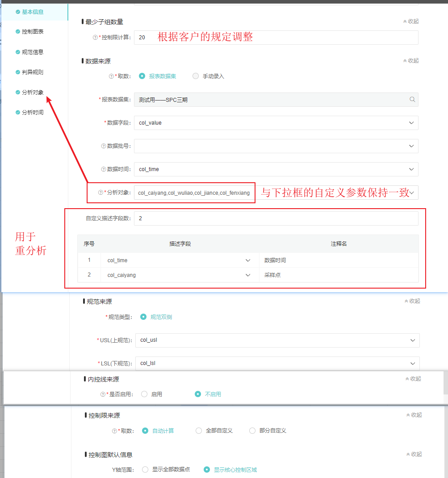Click help icon beside control limit 取数 label

tap(114, 431)
